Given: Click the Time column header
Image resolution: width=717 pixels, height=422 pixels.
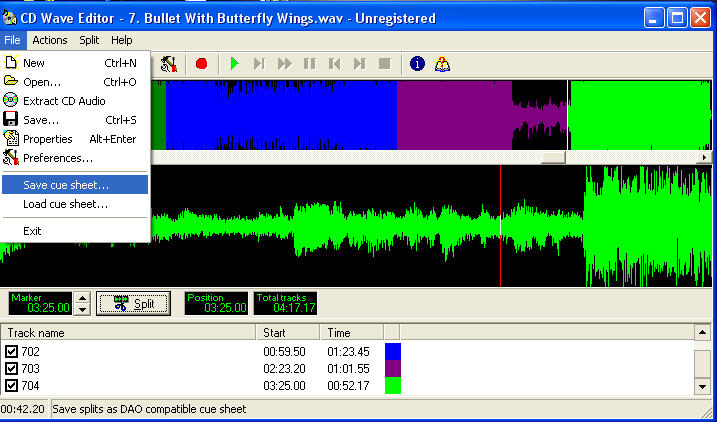Looking at the screenshot, I should (352, 333).
